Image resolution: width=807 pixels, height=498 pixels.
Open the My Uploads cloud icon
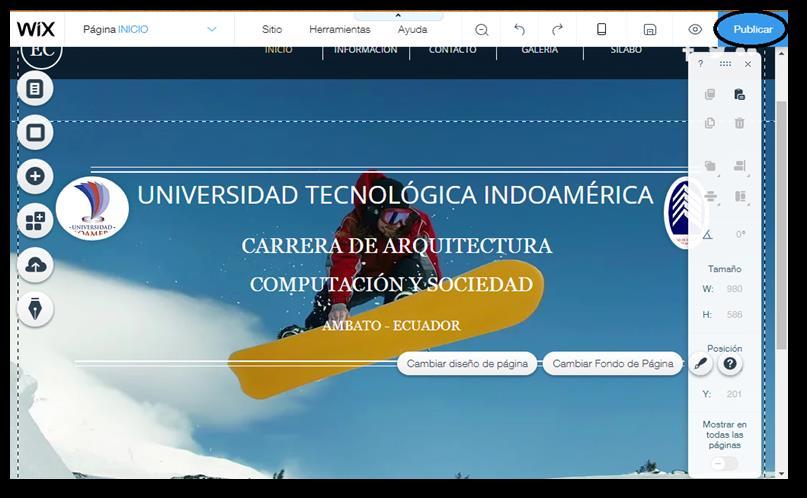(35, 265)
